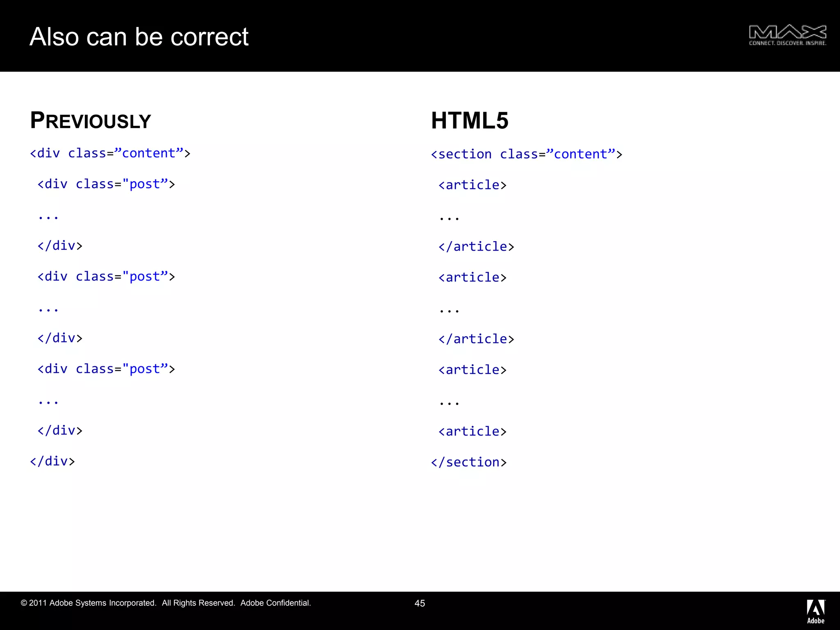Click the second </article> closing tag

click(476, 339)
